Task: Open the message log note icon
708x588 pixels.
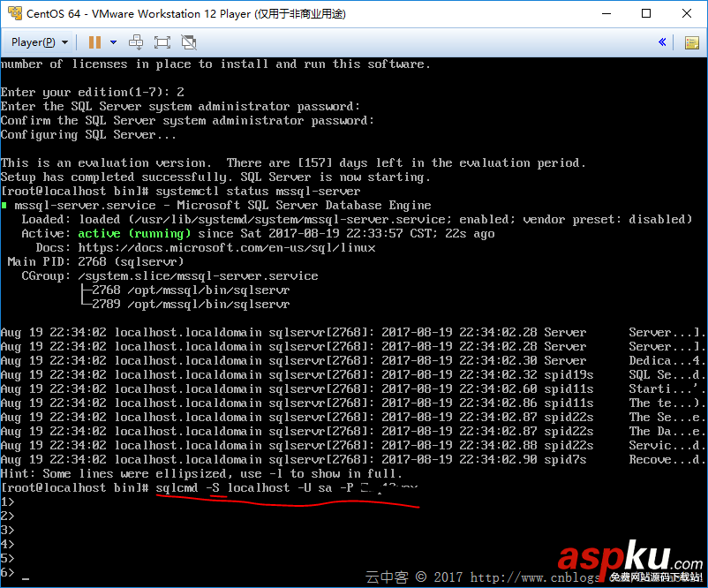Action: point(692,42)
